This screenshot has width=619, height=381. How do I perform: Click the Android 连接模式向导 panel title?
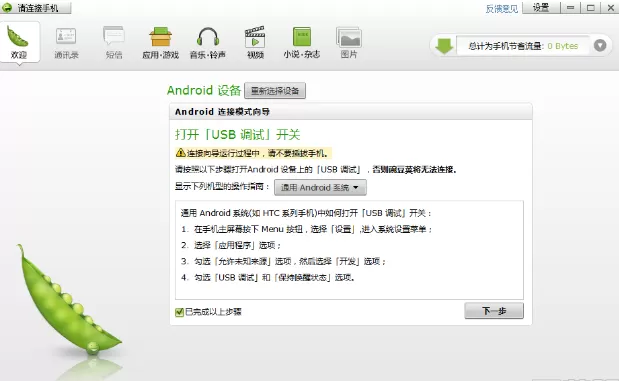click(222, 112)
